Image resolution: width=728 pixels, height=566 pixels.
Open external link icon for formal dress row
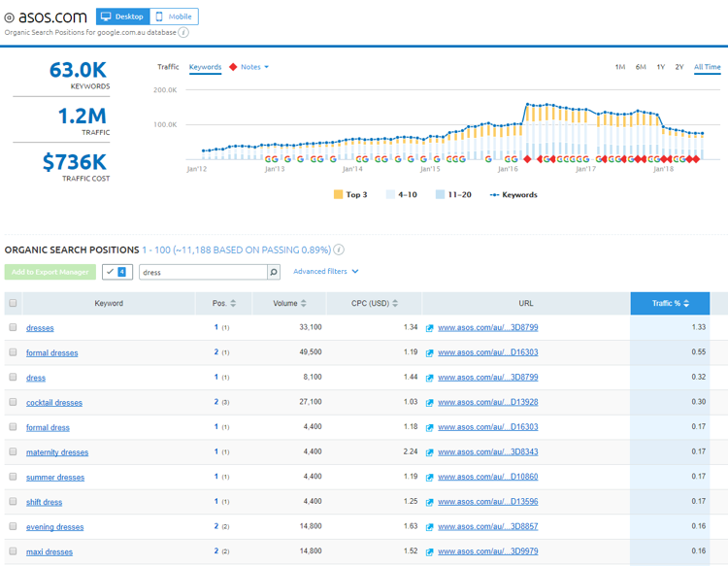click(x=429, y=427)
